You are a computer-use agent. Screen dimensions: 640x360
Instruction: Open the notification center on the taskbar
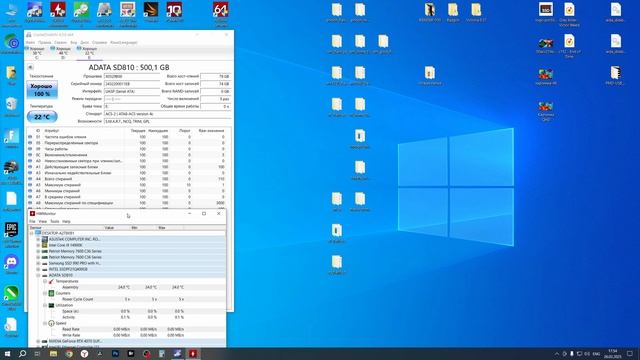pos(630,354)
